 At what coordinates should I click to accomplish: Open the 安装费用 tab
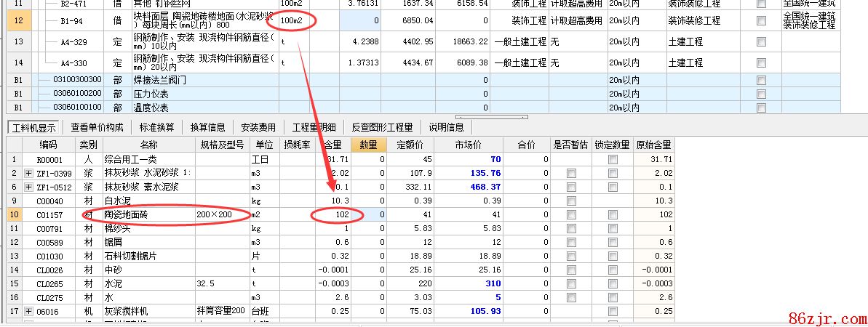point(258,127)
